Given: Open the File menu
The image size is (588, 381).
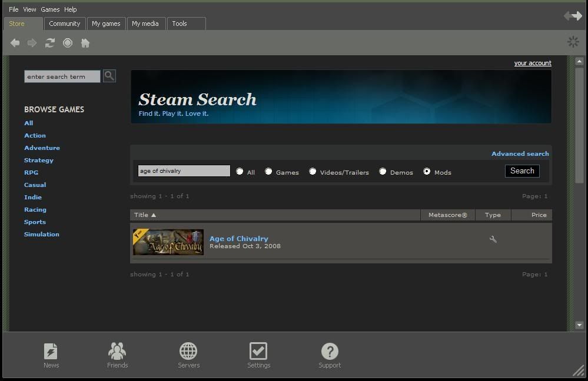Looking at the screenshot, I should [x=14, y=9].
